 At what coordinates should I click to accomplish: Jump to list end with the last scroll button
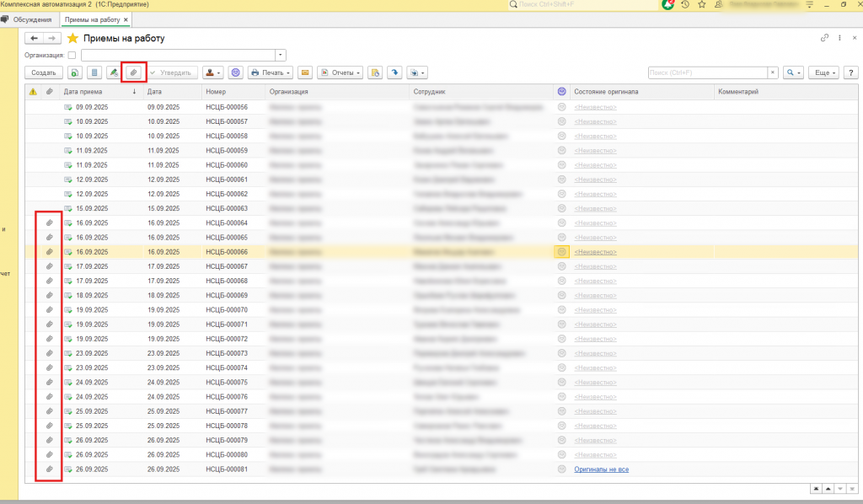click(852, 489)
